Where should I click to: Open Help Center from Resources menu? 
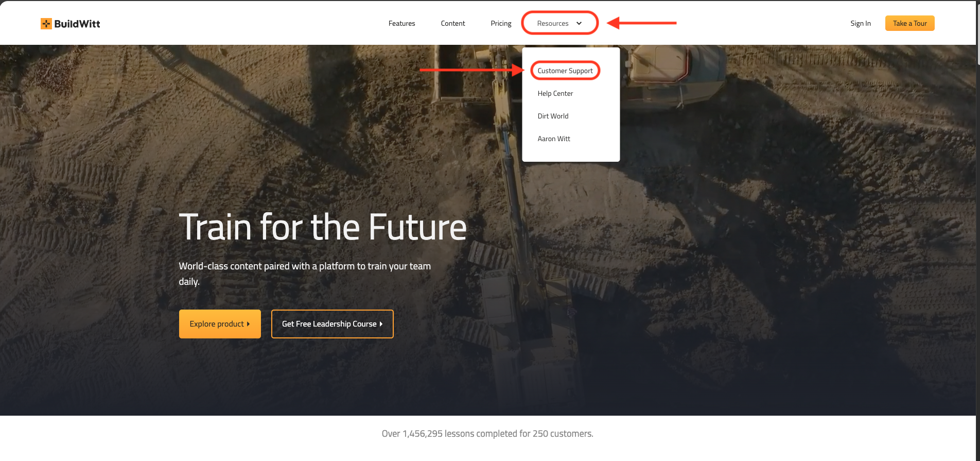click(x=555, y=93)
